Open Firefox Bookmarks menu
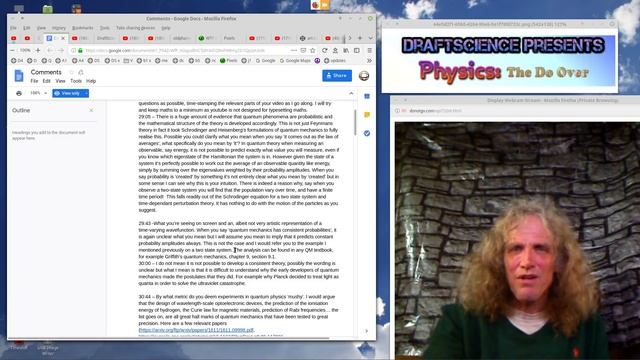640x360 pixels. coord(82,28)
